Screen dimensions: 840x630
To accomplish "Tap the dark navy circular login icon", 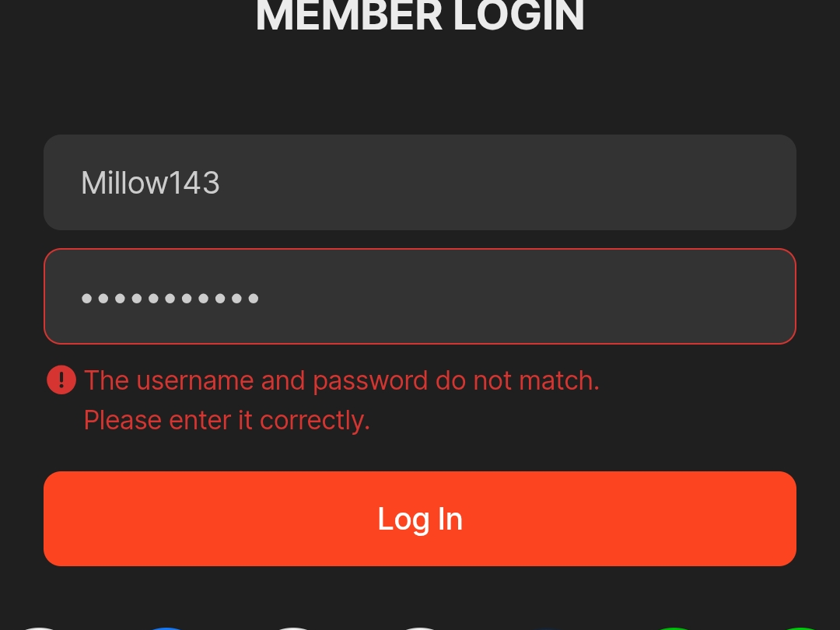I will point(548,627).
